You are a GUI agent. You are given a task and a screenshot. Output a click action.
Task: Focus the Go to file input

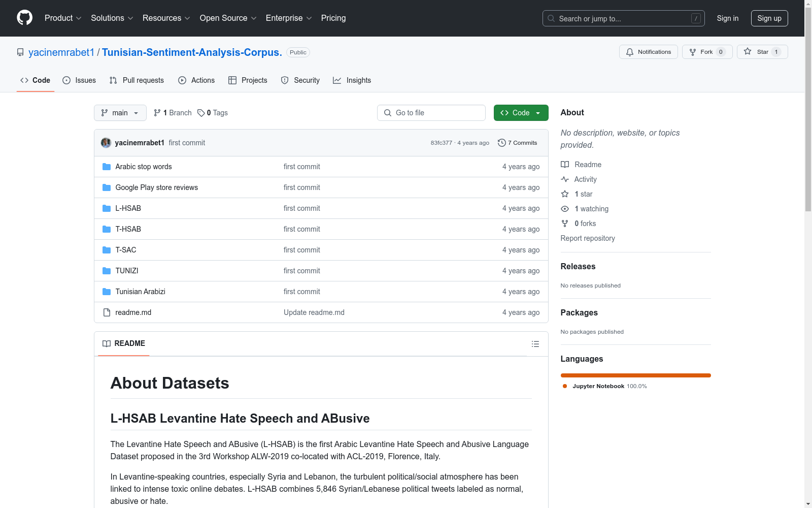[x=431, y=113]
